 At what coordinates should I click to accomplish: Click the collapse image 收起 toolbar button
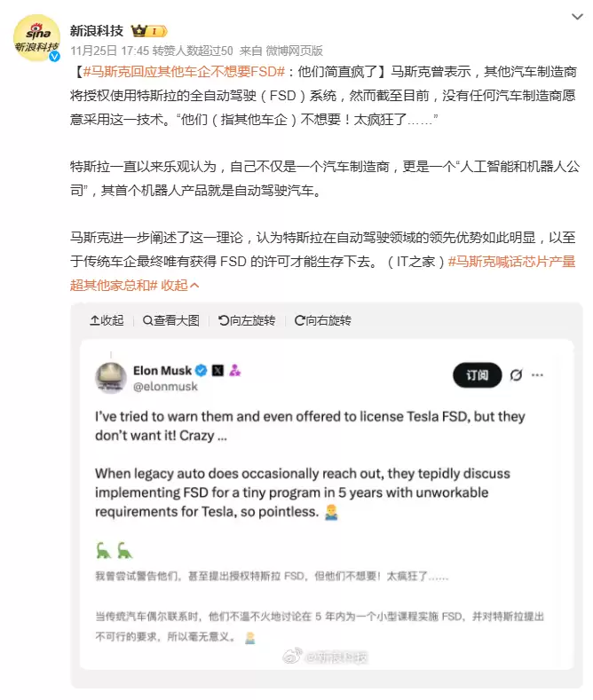pyautogui.click(x=107, y=320)
